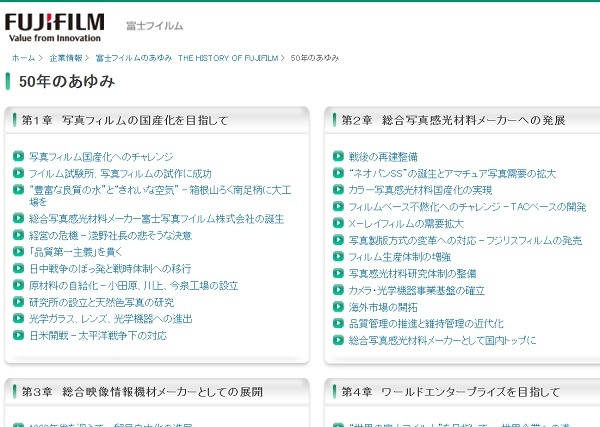The image size is (600, 427).
Task: Click green arrow icon beside 国内トップに
Action: tap(338, 340)
